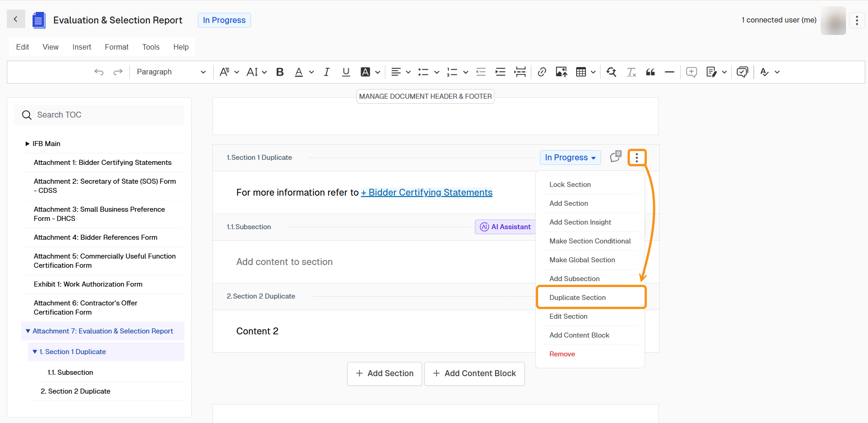Toggle underline text formatting
This screenshot has height=423, width=868.
click(346, 72)
